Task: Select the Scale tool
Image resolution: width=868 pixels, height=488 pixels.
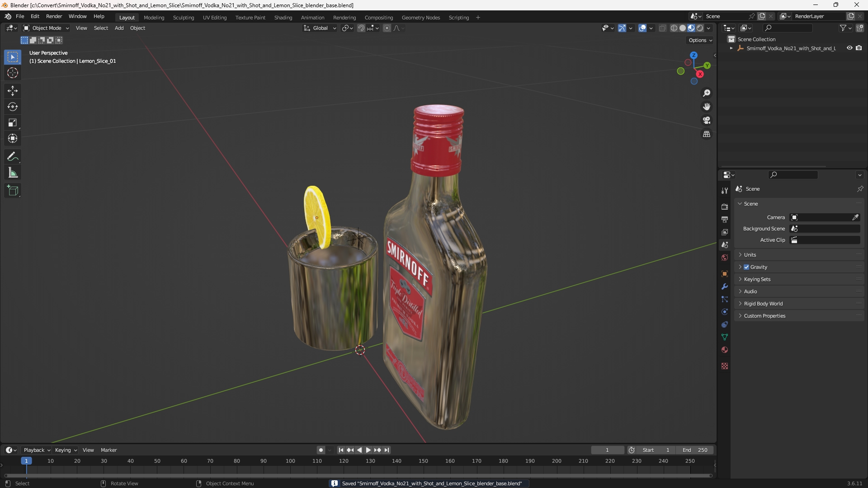Action: pyautogui.click(x=13, y=122)
